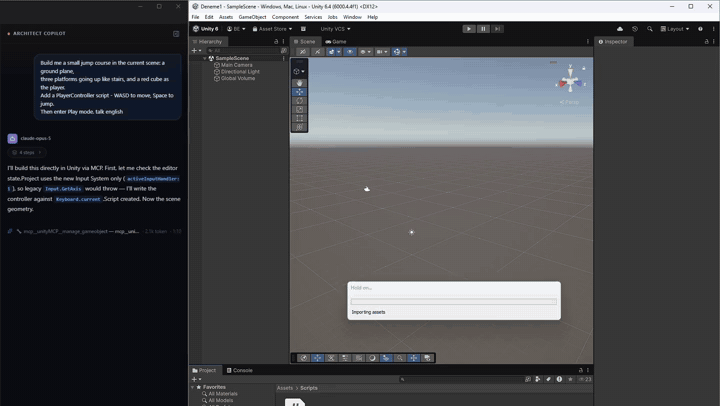This screenshot has height=406, width=720.
Task: Click the Main Camera gizmo in Scene view
Action: pyautogui.click(x=367, y=189)
